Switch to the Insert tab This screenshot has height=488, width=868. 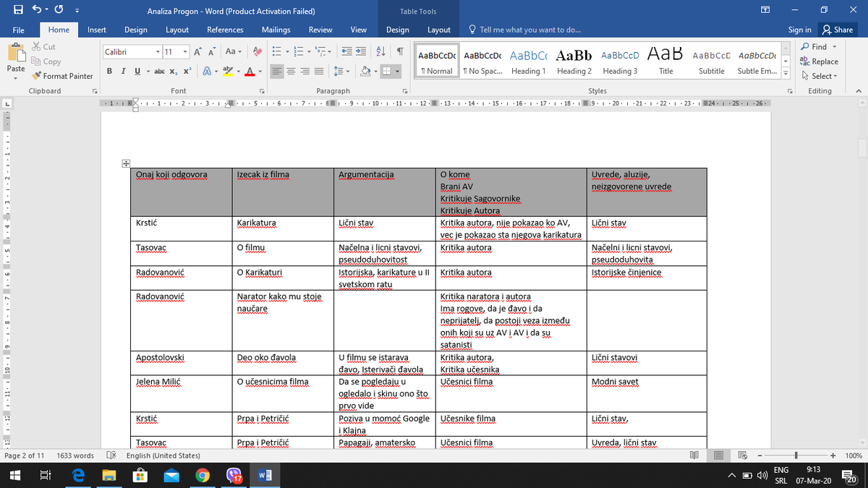pyautogui.click(x=97, y=30)
